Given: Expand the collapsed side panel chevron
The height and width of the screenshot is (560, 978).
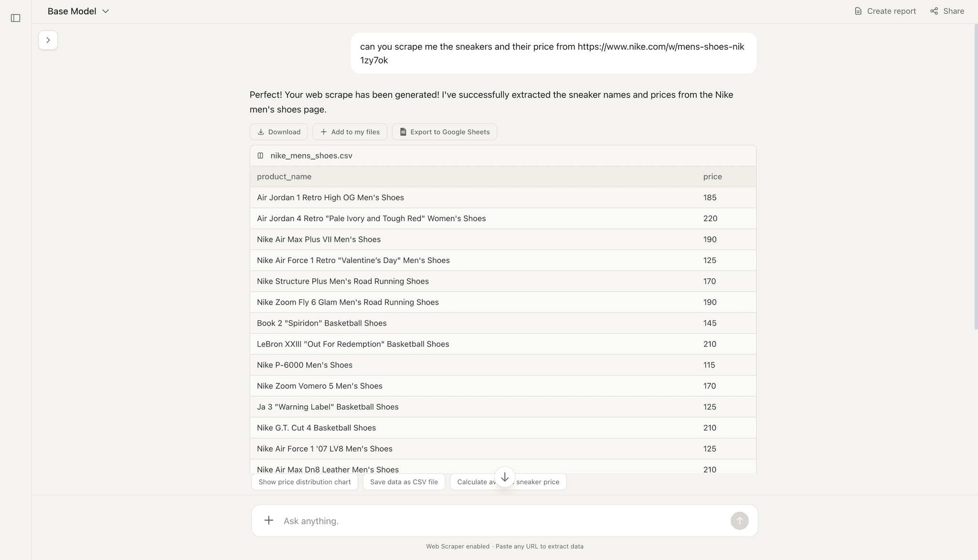Looking at the screenshot, I should pos(48,40).
